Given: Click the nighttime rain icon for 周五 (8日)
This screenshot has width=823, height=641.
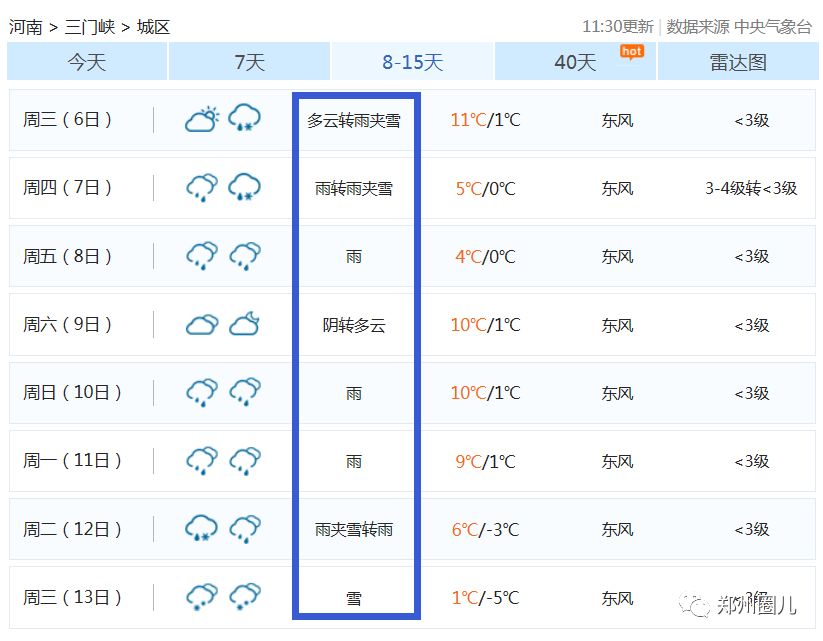Looking at the screenshot, I should (x=245, y=256).
